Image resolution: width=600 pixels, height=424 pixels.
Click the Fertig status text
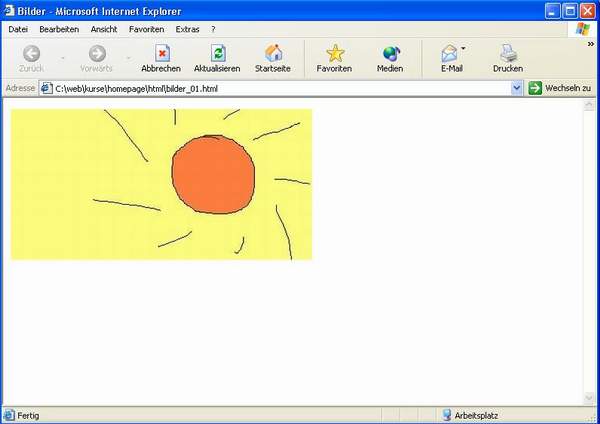click(28, 415)
